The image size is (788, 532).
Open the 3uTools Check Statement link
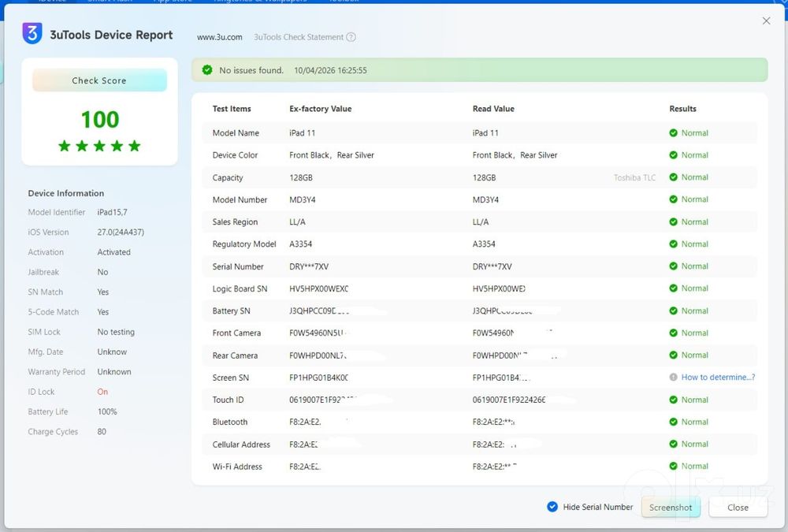[x=299, y=37]
